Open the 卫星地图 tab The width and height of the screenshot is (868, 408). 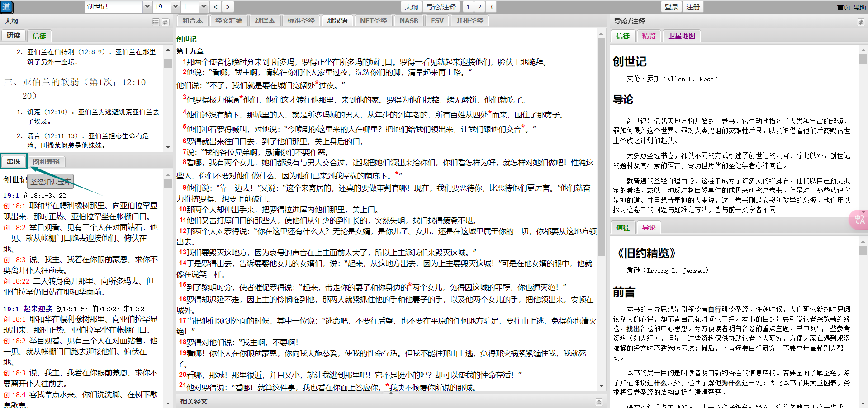click(681, 36)
